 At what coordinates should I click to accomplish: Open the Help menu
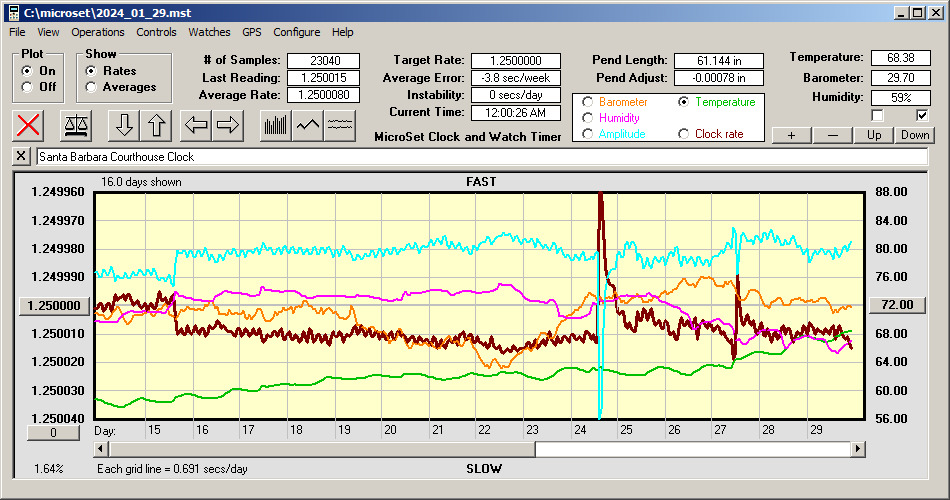342,32
